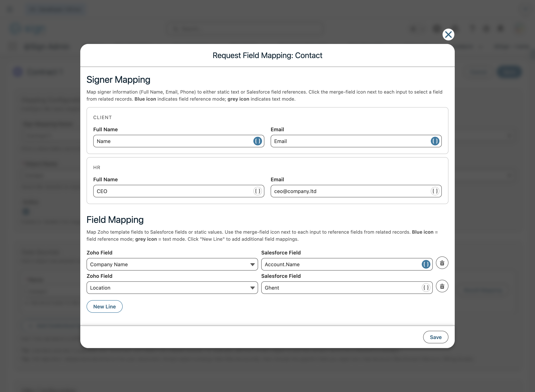Click New Line to add mapping
Image resolution: width=535 pixels, height=392 pixels.
pos(104,307)
